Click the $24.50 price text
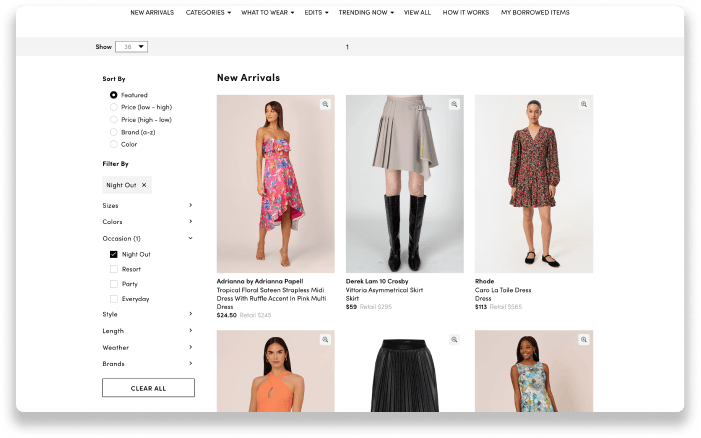 226,315
